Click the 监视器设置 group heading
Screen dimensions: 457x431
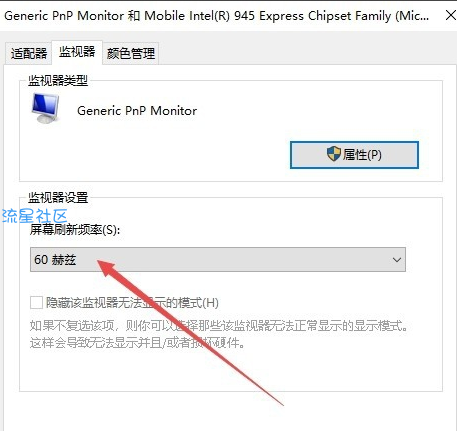[58, 198]
